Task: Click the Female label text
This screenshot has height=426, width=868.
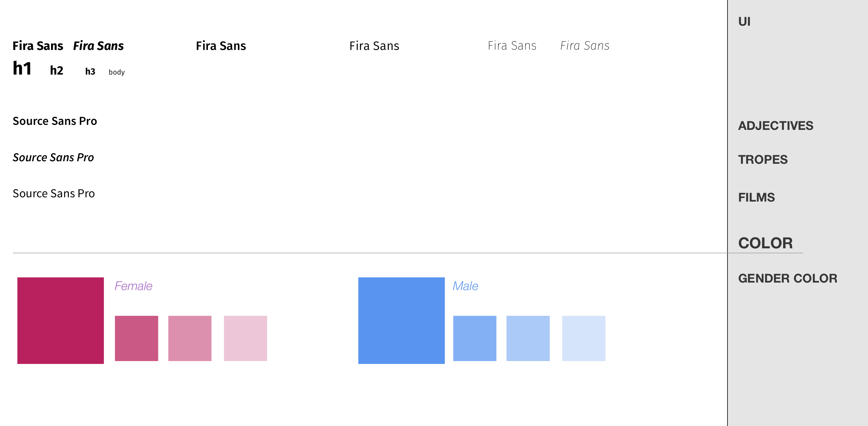Action: coord(133,286)
